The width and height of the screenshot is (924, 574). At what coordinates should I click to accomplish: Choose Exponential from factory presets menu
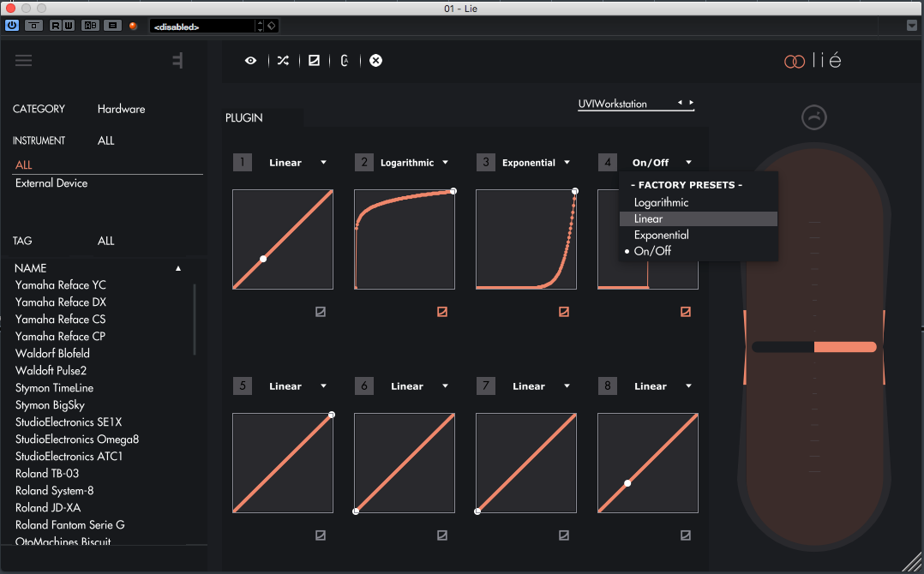click(699, 235)
